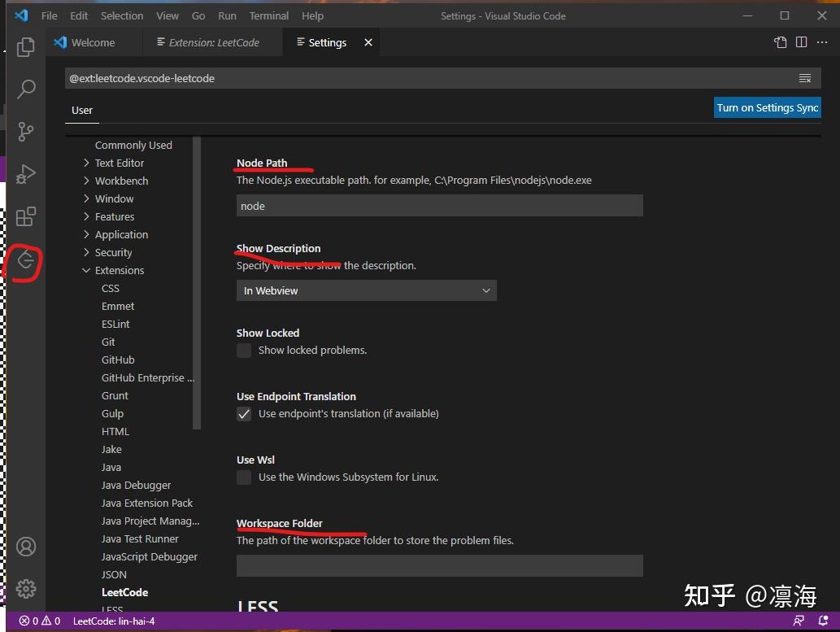Viewport: 840px width, 632px height.
Task: Open the File menu
Action: click(x=50, y=15)
